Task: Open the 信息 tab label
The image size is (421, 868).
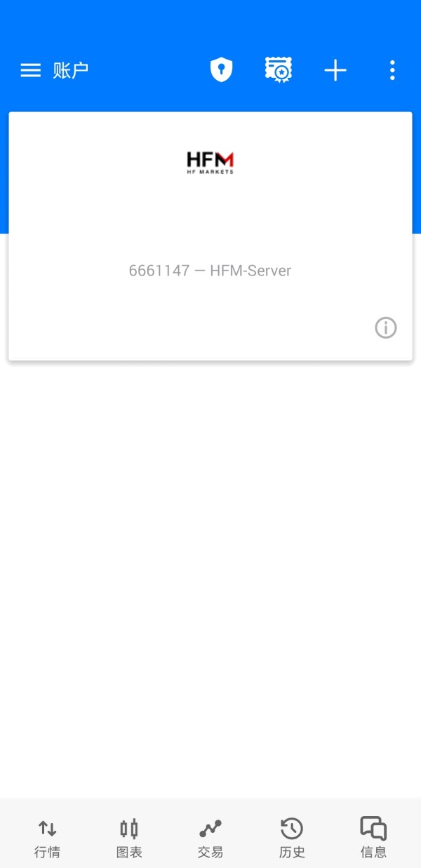Action: (373, 853)
